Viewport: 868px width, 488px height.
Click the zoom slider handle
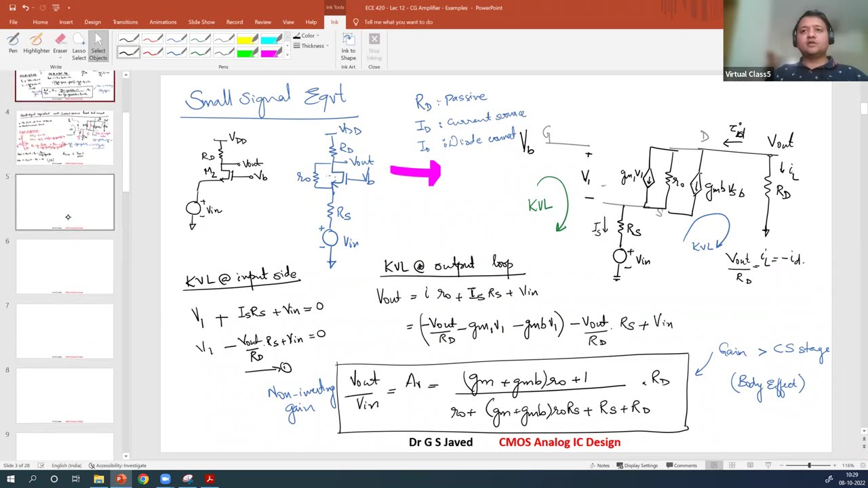click(x=809, y=466)
